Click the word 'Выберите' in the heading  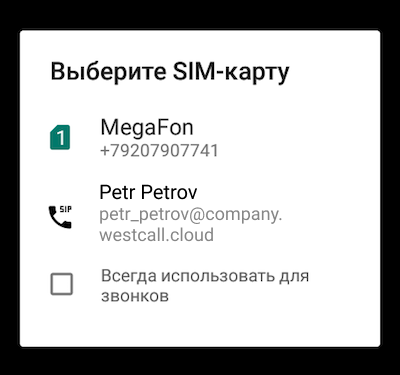click(108, 71)
